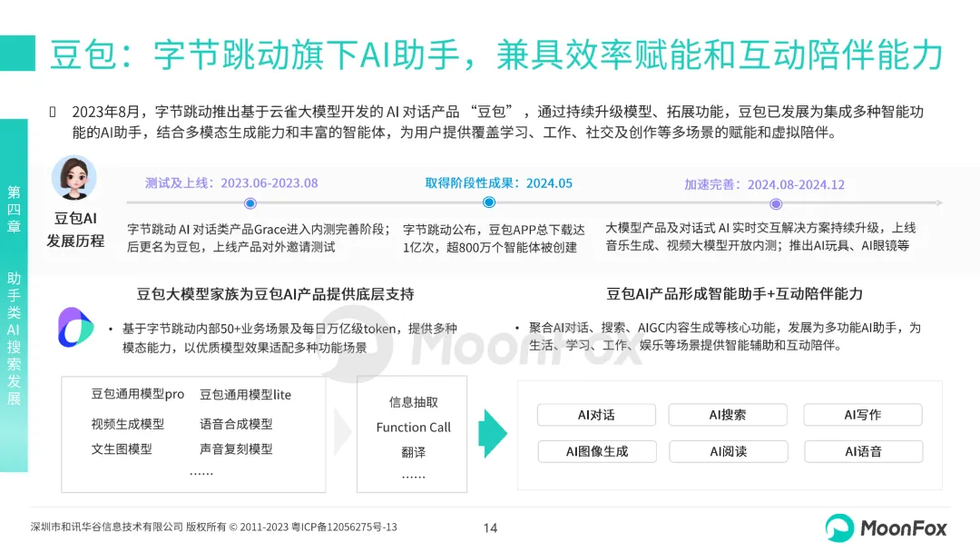Click the 豆包AI发展历程 label

pos(75,230)
